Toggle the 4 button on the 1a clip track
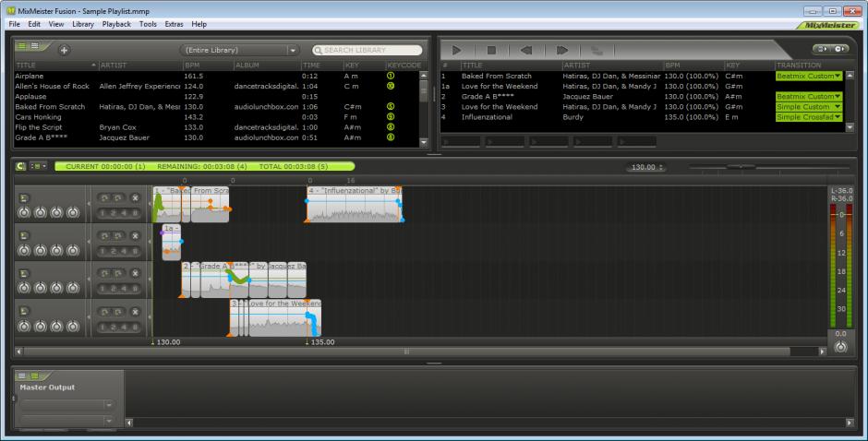The height and width of the screenshot is (441, 868). click(x=122, y=251)
